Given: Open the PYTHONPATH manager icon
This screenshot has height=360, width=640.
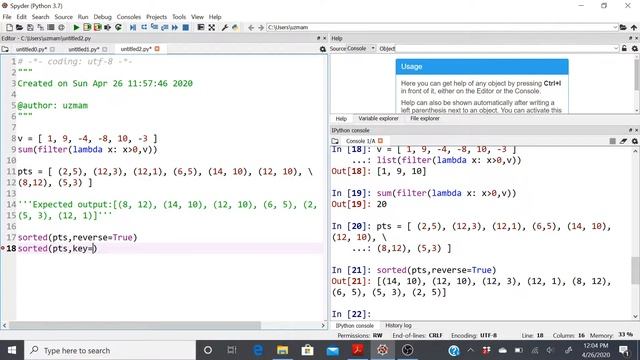Looking at the screenshot, I should pos(235,27).
